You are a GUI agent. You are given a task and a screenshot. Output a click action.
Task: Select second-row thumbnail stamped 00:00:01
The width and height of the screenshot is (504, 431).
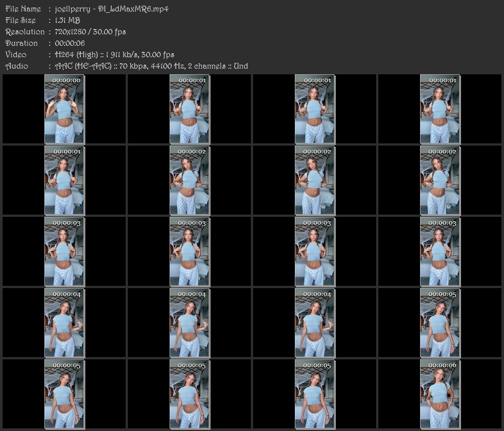(x=64, y=180)
